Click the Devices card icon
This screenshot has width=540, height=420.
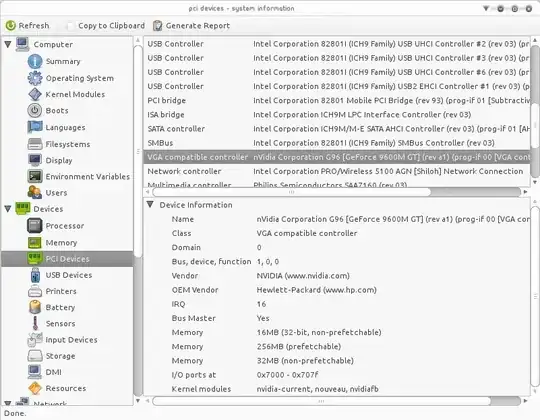23,208
